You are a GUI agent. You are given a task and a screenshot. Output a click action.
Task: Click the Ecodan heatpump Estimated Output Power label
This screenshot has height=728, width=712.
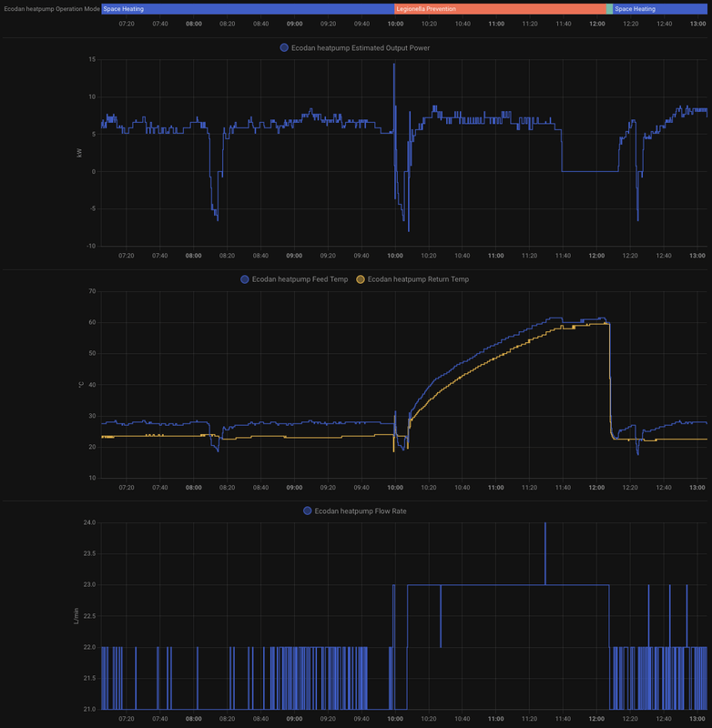(361, 48)
